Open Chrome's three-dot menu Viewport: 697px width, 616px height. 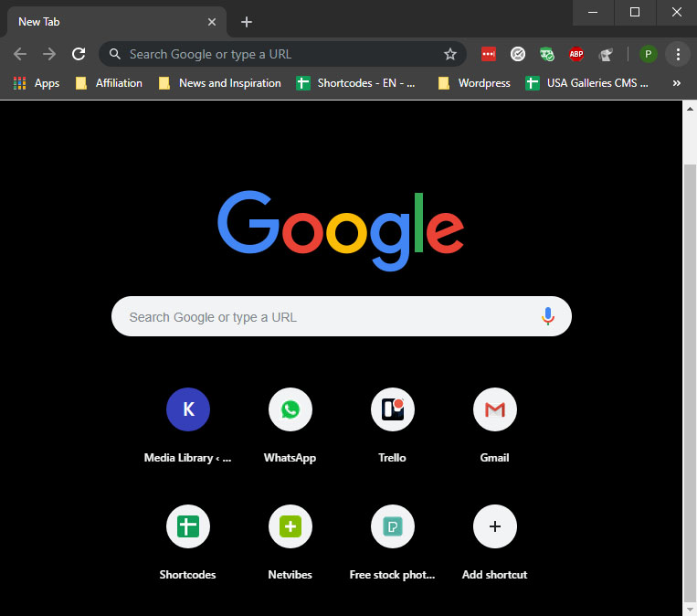pos(677,54)
